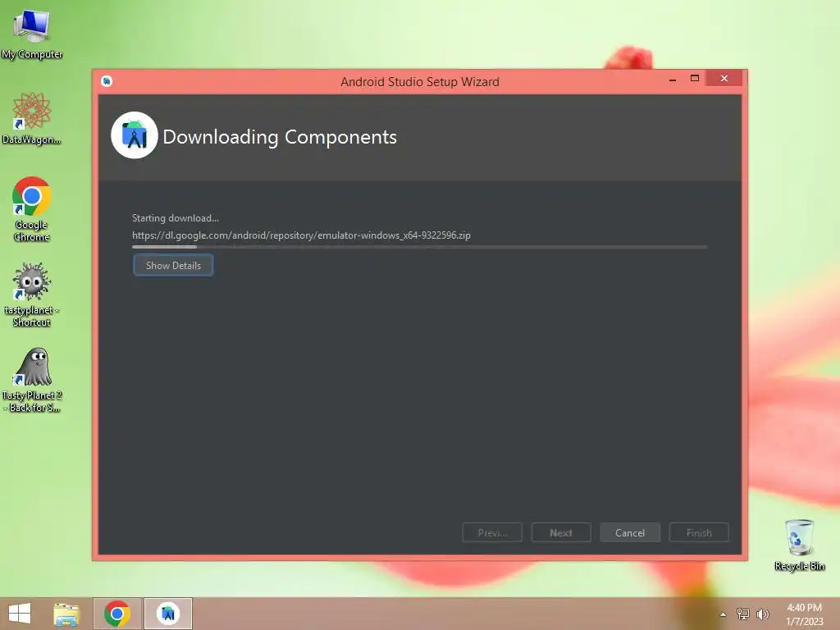
Task: Click the Finish button
Action: tap(699, 532)
